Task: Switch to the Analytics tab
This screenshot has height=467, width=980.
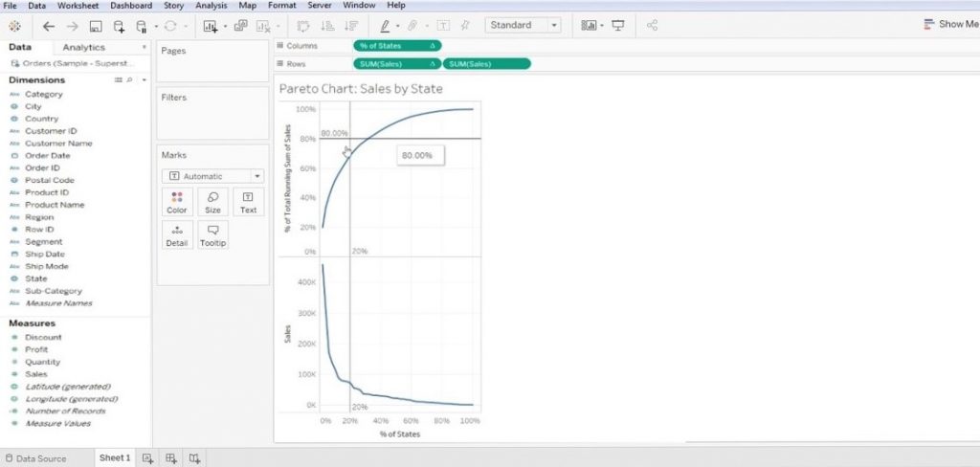Action: pos(84,48)
